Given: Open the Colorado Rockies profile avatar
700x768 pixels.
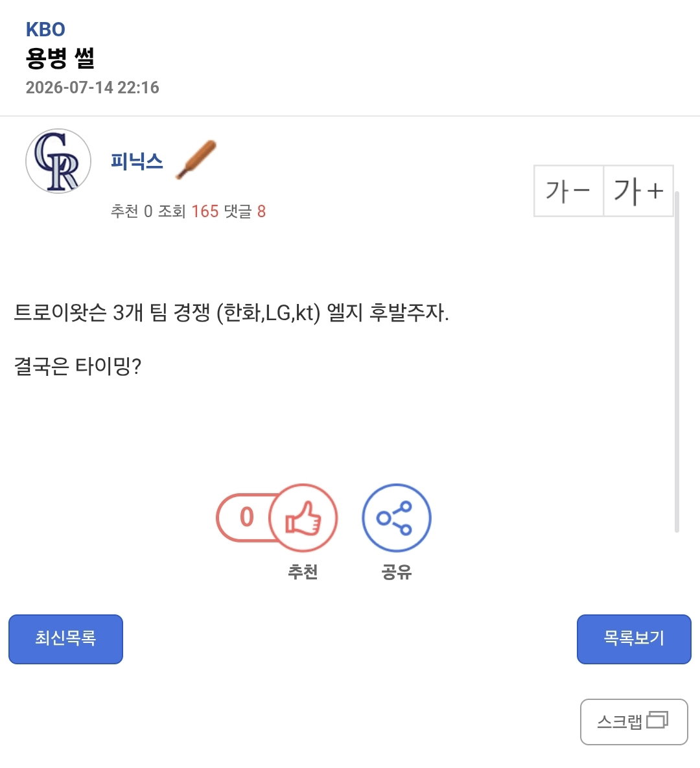Looking at the screenshot, I should point(58,161).
